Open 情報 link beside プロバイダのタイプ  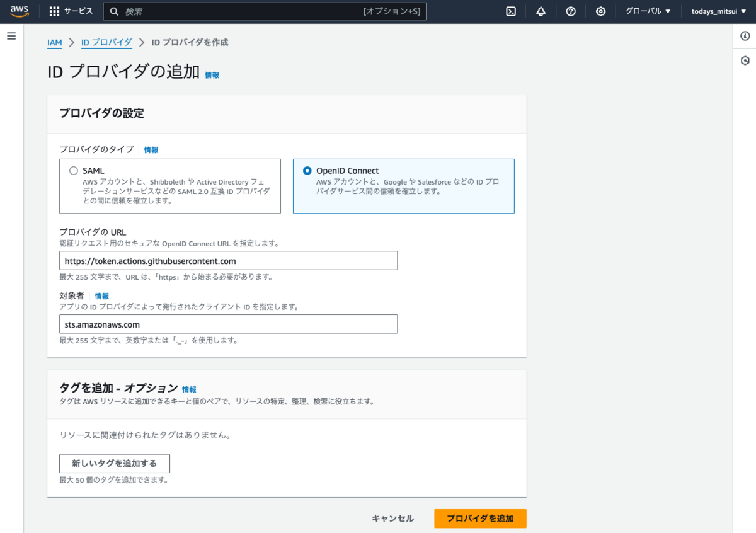(x=151, y=150)
